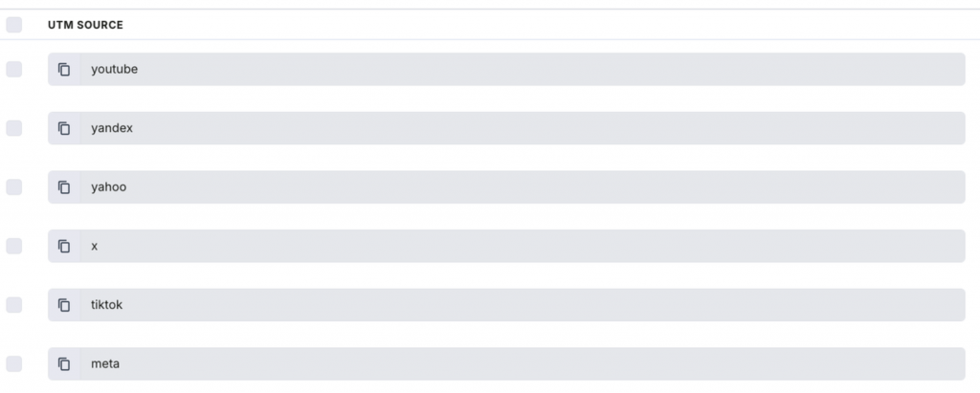The image size is (980, 393).
Task: Copy the yahoo UTM source value
Action: 64,186
